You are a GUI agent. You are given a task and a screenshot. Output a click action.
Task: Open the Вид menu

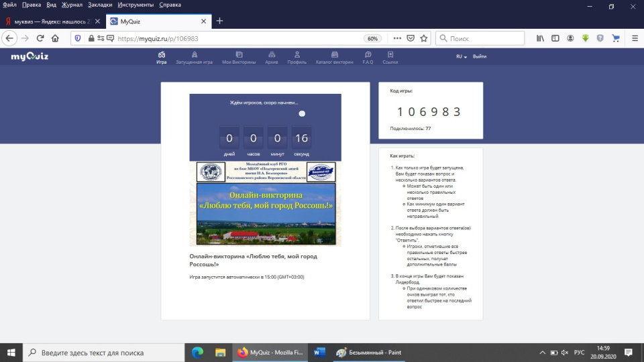[x=52, y=5]
